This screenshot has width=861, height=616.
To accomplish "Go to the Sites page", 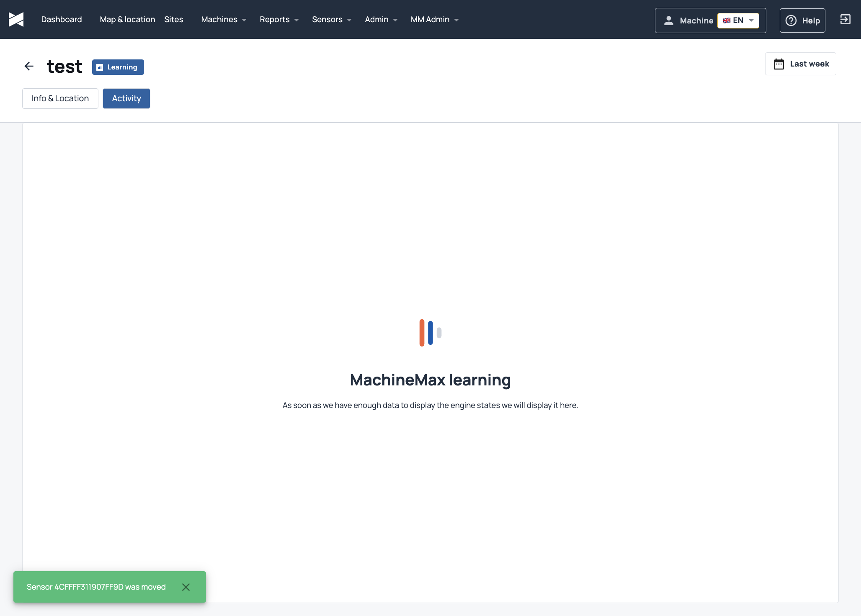I will (x=173, y=19).
